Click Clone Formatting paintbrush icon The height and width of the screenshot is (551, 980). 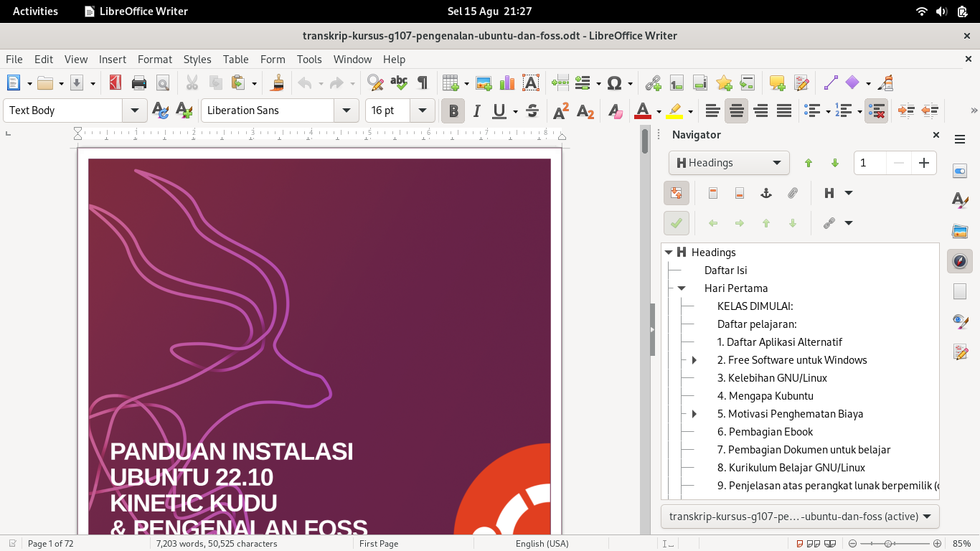coord(278,83)
